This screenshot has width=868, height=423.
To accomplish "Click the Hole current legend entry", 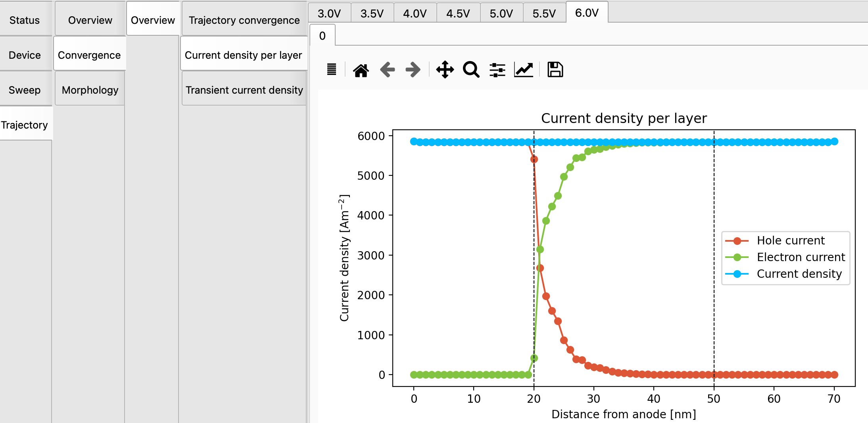I will point(790,240).
